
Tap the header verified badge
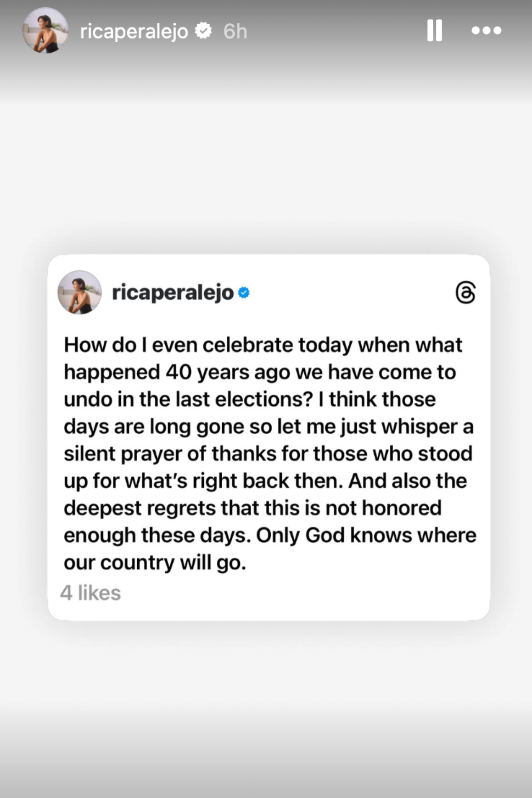203,31
